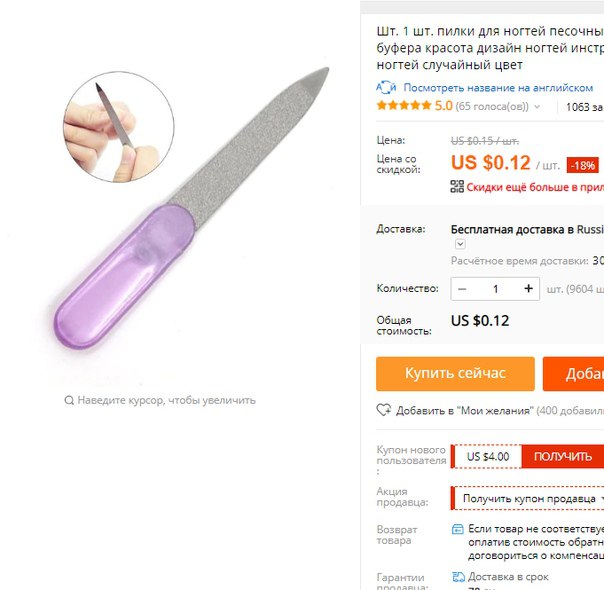Click the Купить сейчас button
Screen dimensions: 604x590
455,374
